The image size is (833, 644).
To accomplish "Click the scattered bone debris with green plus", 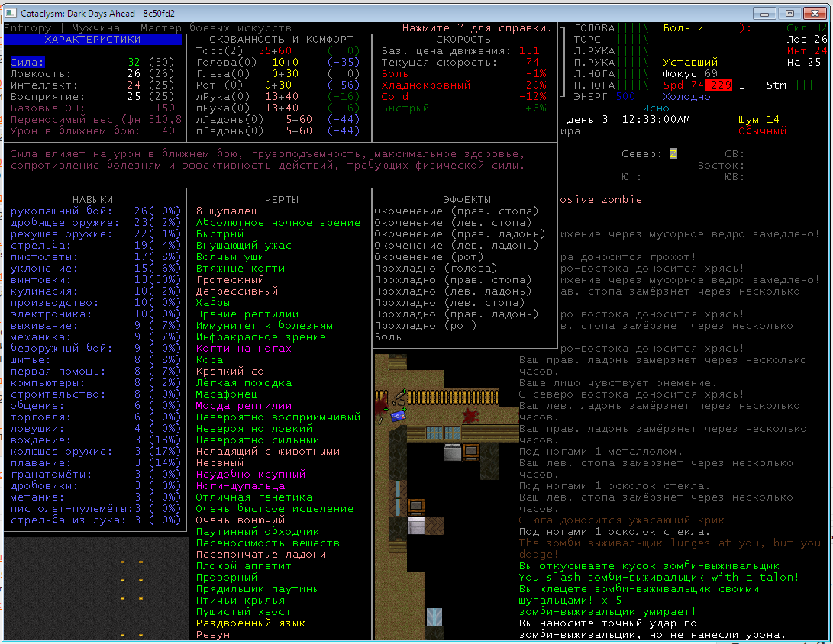I will coord(399,397).
